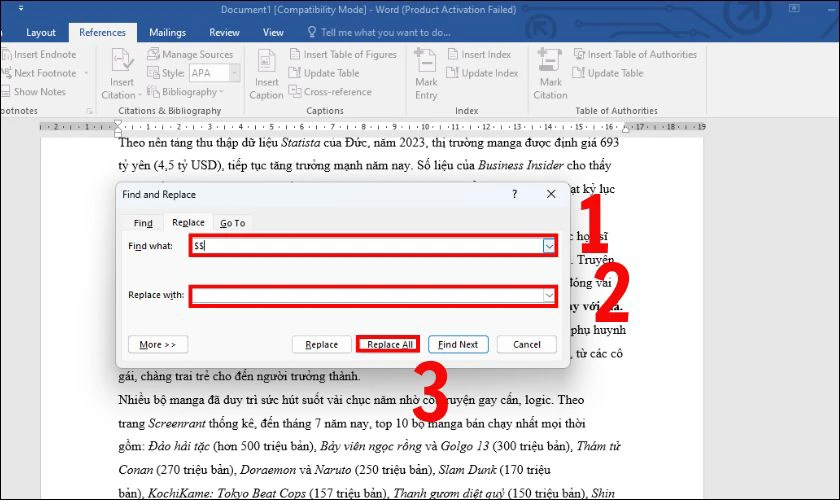The height and width of the screenshot is (500, 840).
Task: Close the Find and Replace dialog
Action: 551,194
